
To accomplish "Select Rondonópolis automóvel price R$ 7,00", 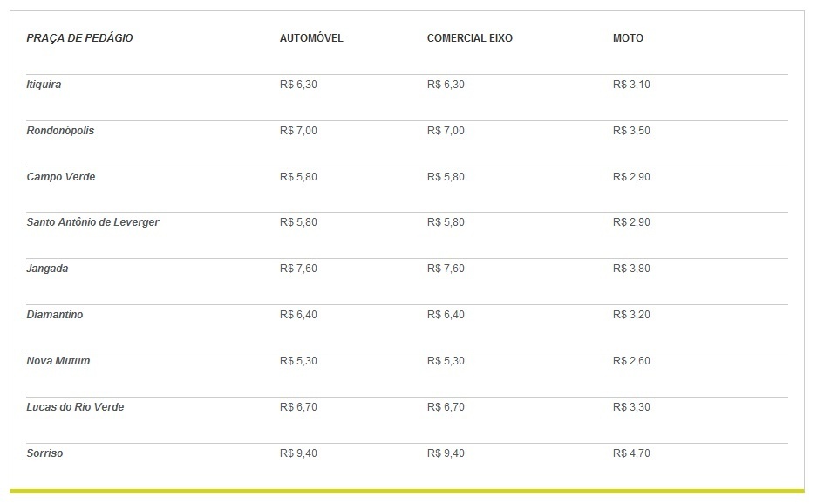I will point(298,131).
